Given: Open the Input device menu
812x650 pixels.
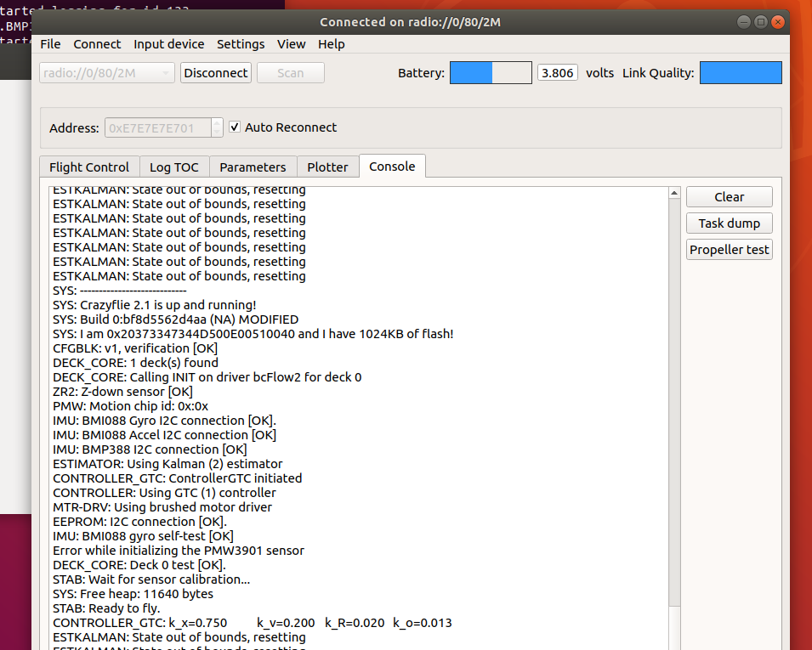Looking at the screenshot, I should [x=168, y=44].
